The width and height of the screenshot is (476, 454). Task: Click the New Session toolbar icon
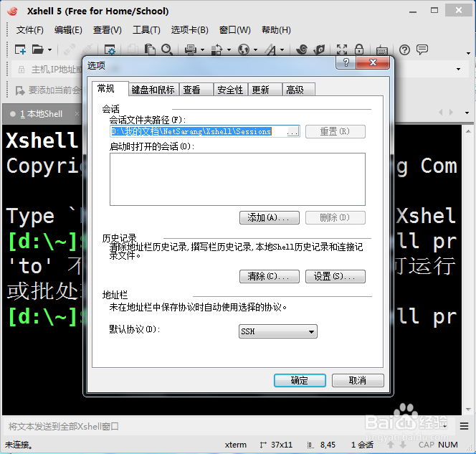pos(20,49)
